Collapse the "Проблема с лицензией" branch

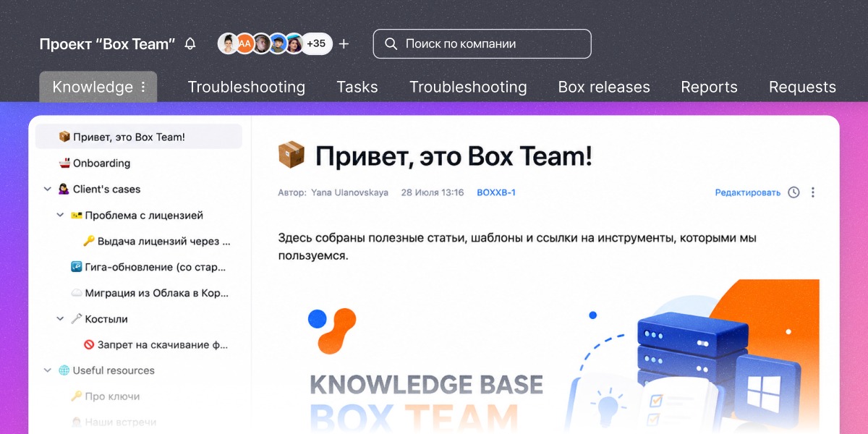[60, 215]
